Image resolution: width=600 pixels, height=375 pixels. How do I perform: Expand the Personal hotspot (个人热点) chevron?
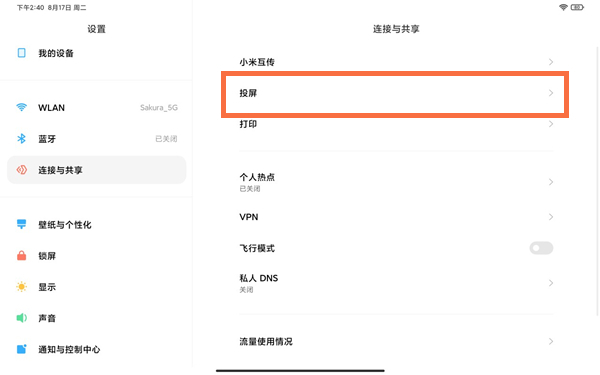[551, 182]
